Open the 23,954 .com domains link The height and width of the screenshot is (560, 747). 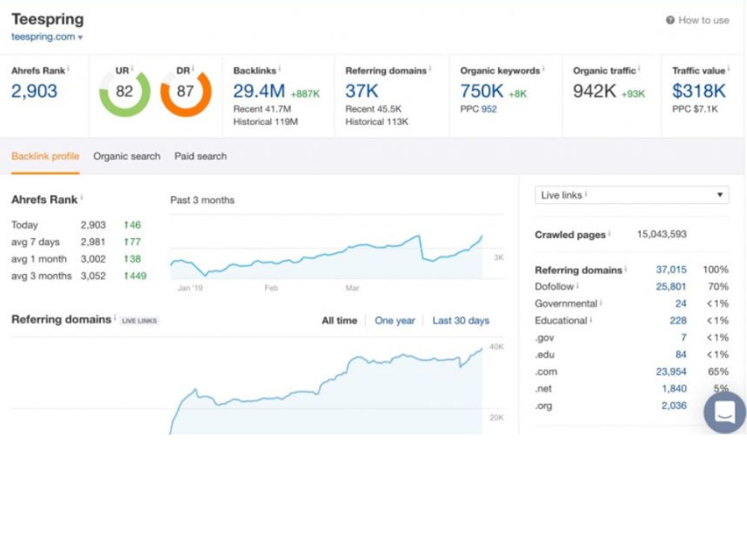pos(672,371)
